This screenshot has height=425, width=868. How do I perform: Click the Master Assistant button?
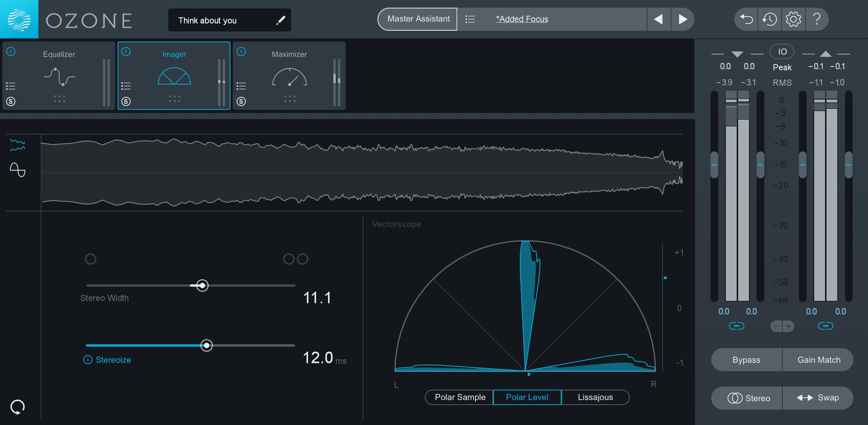tap(418, 19)
